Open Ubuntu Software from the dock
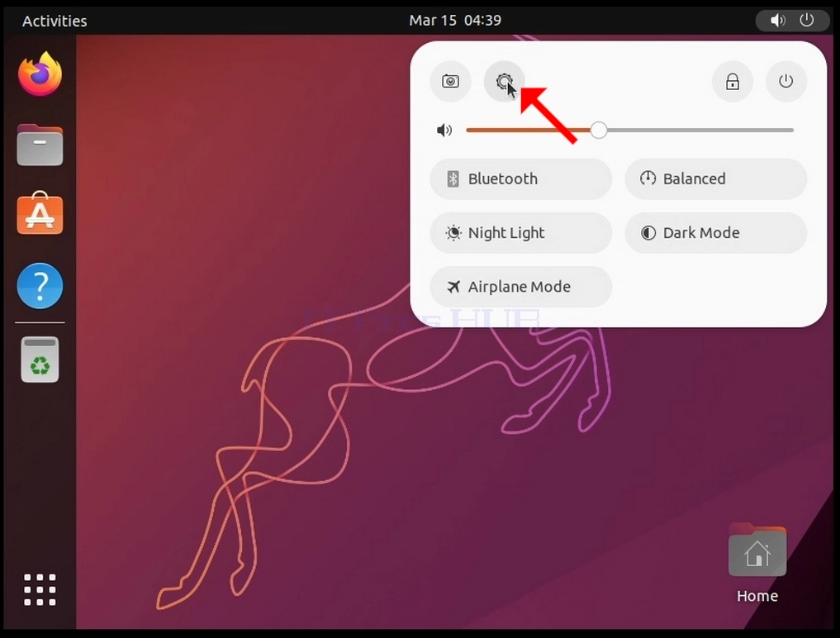Screen dimensions: 840x638 (x=40, y=213)
